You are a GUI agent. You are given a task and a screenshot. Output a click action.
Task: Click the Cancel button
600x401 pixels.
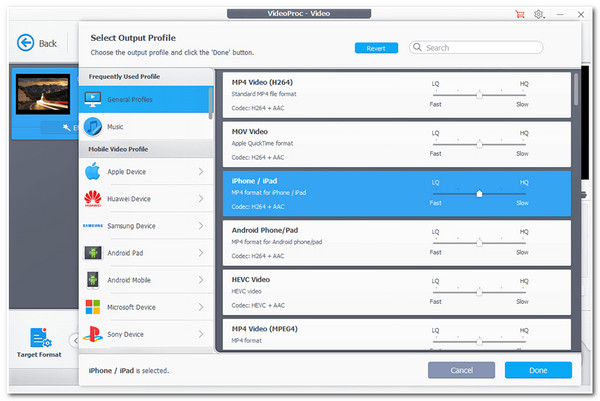tap(461, 370)
